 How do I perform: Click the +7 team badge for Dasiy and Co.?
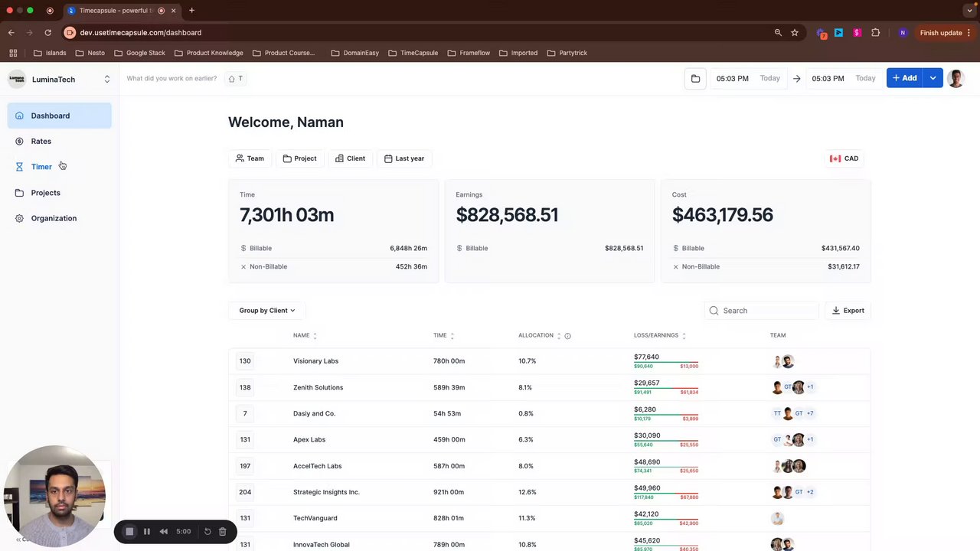click(x=810, y=413)
